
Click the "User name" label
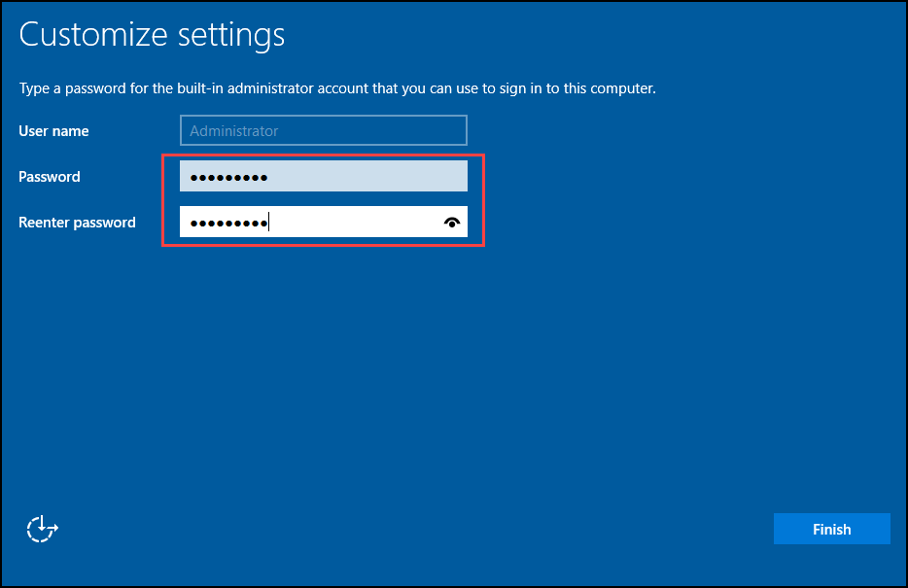pos(53,131)
